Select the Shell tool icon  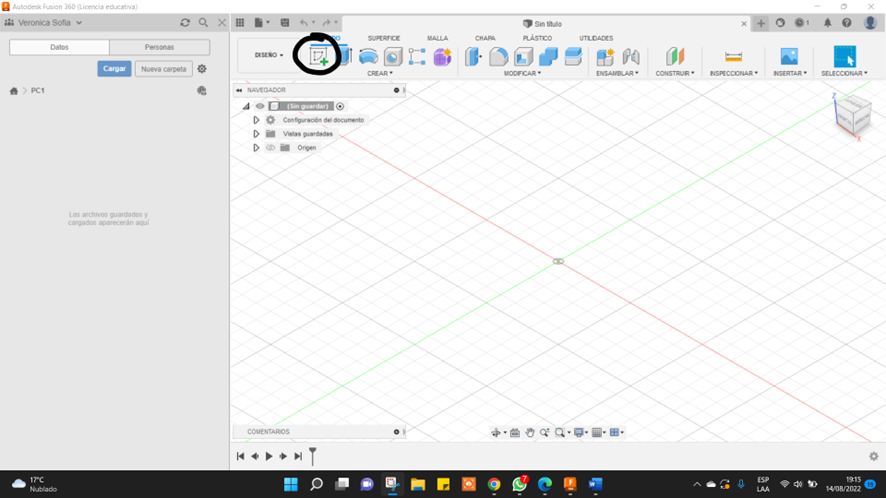point(523,57)
